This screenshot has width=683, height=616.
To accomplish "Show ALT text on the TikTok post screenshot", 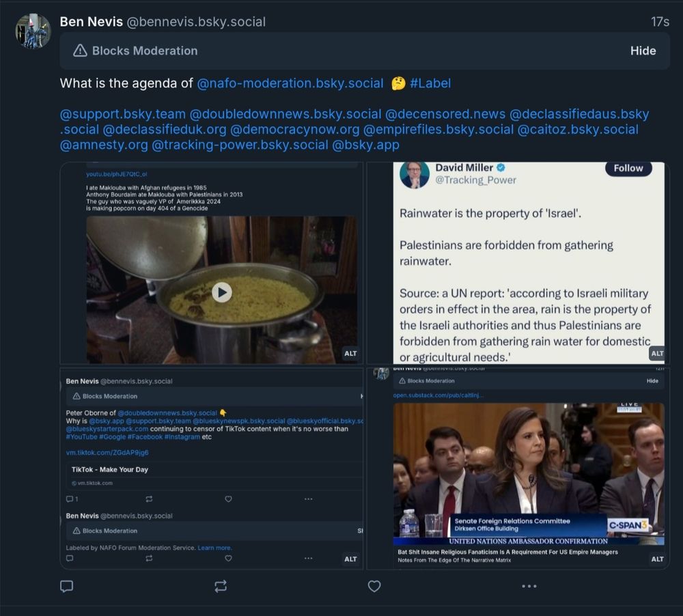I will pyautogui.click(x=350, y=559).
